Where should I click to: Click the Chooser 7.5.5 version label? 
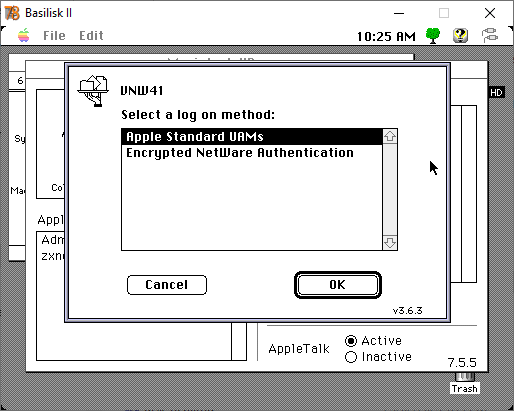462,362
